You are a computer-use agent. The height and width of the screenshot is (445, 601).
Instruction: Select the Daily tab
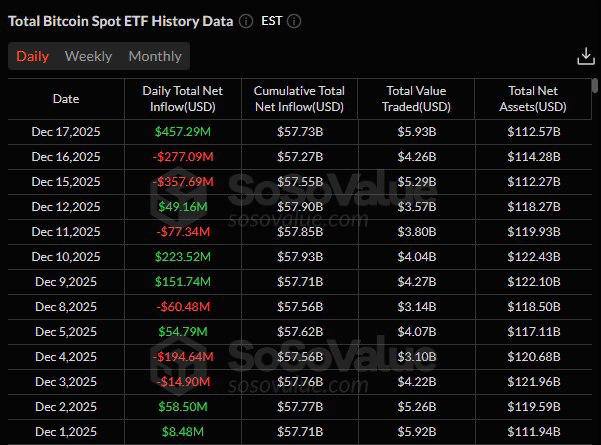point(32,56)
